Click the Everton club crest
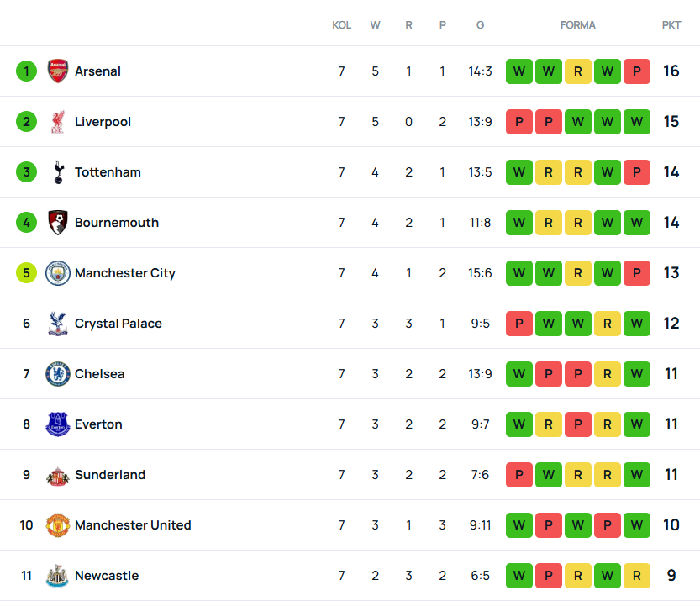 [57, 424]
